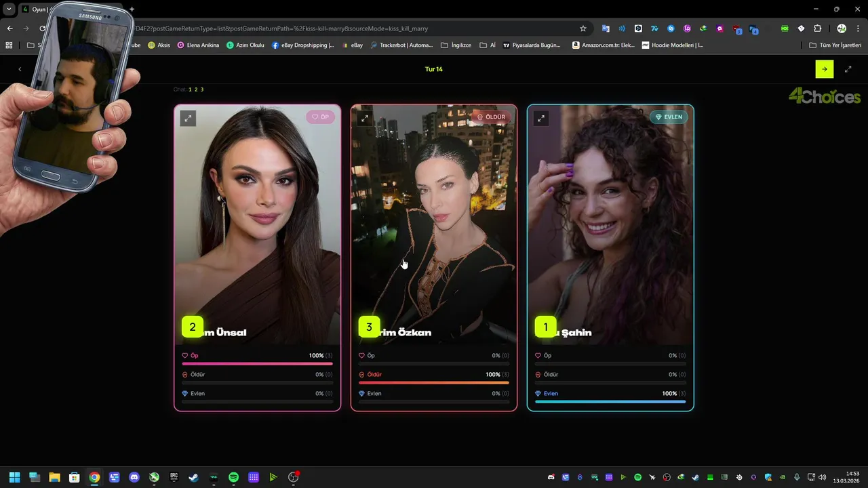Go back in browser history
The width and height of the screenshot is (868, 488).
pyautogui.click(x=9, y=28)
